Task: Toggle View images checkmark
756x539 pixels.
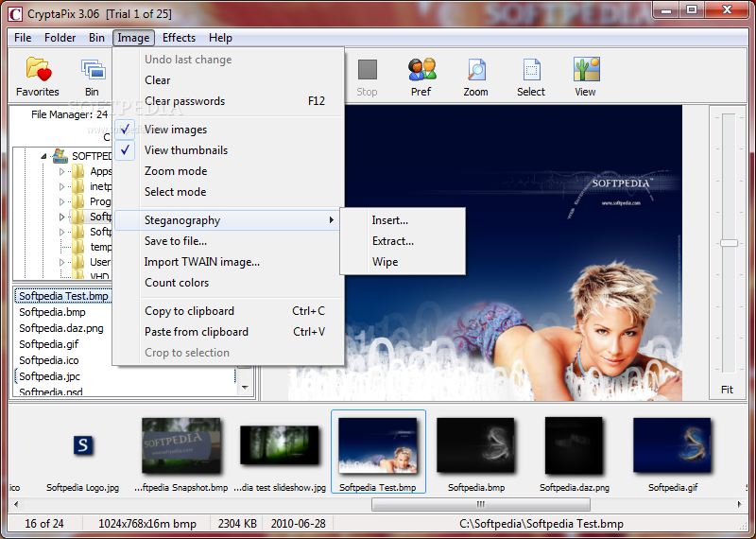Action: click(125, 130)
